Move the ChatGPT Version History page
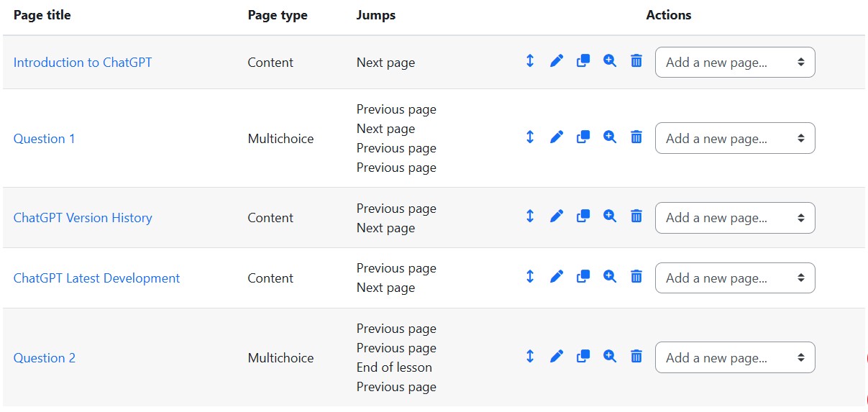The height and width of the screenshot is (412, 868). 530,216
